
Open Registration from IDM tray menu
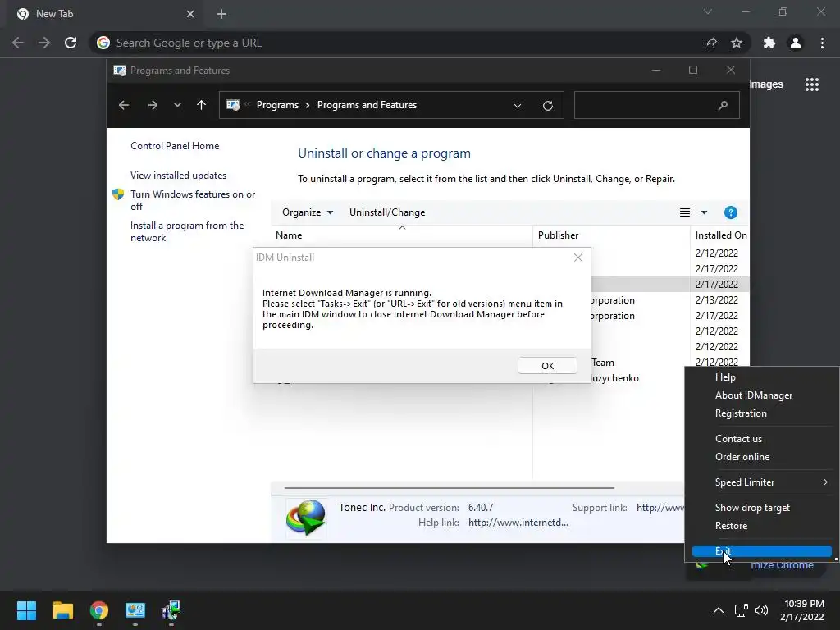click(x=741, y=413)
